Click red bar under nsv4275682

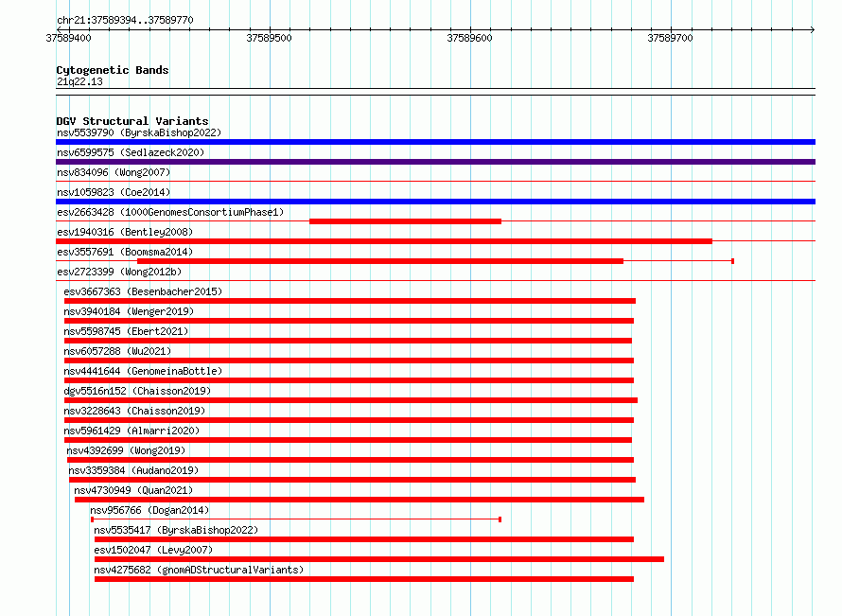point(364,579)
